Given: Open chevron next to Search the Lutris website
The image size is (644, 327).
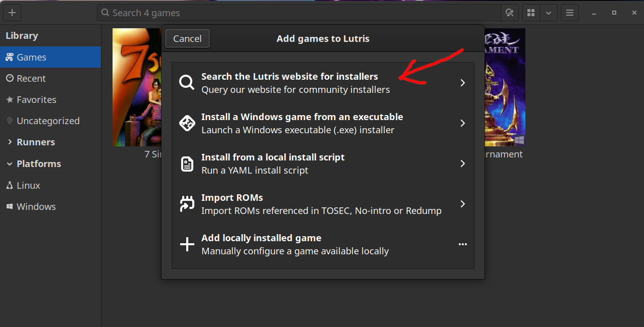Looking at the screenshot, I should coord(462,83).
